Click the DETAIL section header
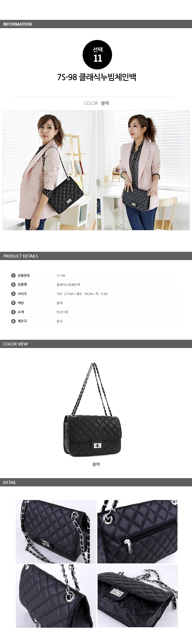The height and width of the screenshot is (644, 192). (x=96, y=482)
